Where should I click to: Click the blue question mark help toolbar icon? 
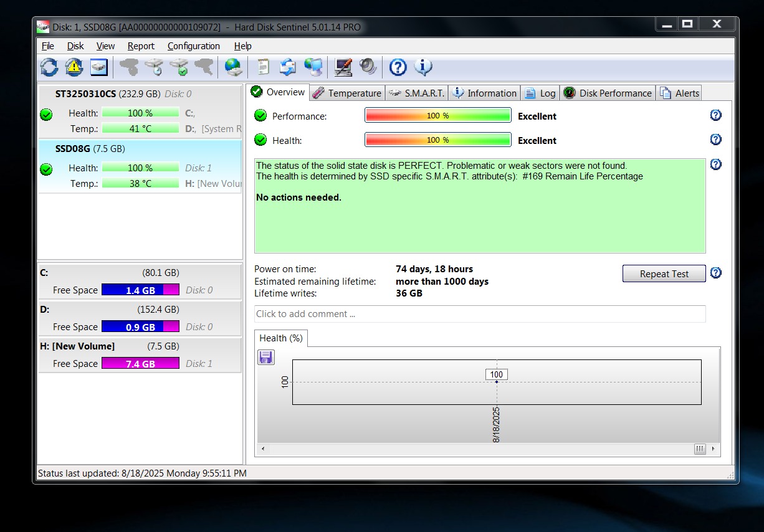pyautogui.click(x=398, y=67)
